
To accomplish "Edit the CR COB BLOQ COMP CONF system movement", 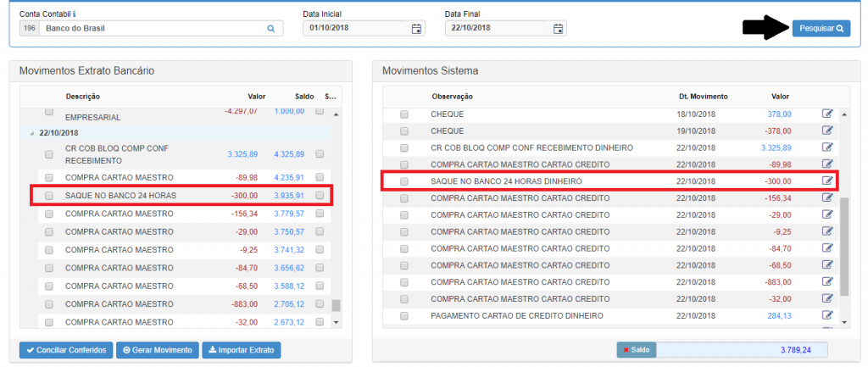I will click(x=827, y=147).
